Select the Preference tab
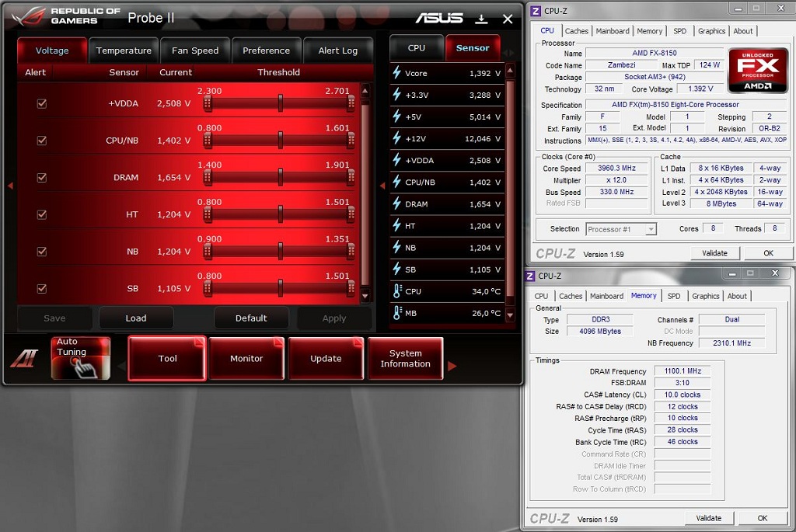The height and width of the screenshot is (532, 796). [266, 50]
